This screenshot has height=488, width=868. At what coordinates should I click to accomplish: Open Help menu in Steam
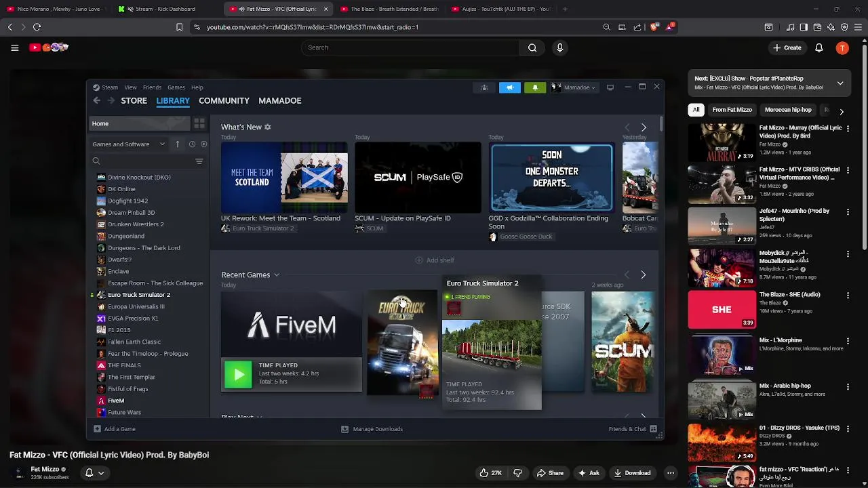(197, 87)
